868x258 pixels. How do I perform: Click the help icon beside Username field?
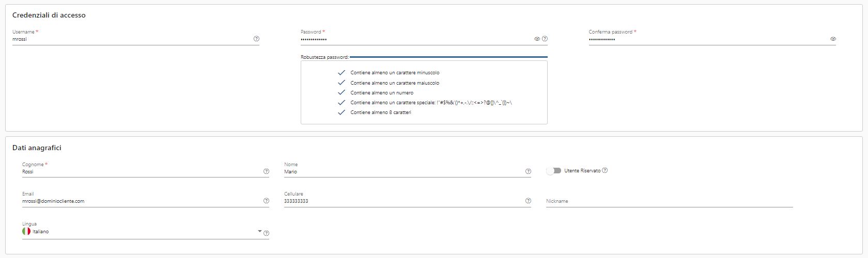coord(257,39)
